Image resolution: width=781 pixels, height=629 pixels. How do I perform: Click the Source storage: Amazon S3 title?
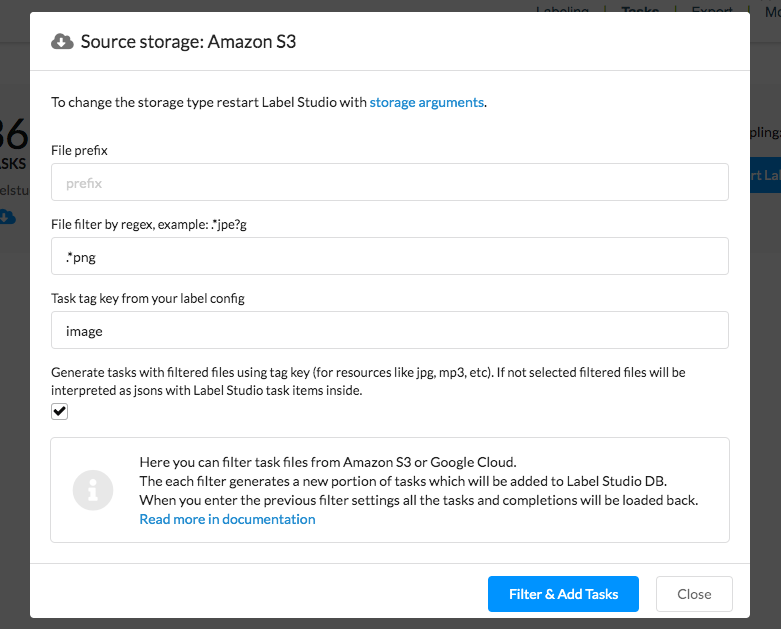[x=188, y=41]
